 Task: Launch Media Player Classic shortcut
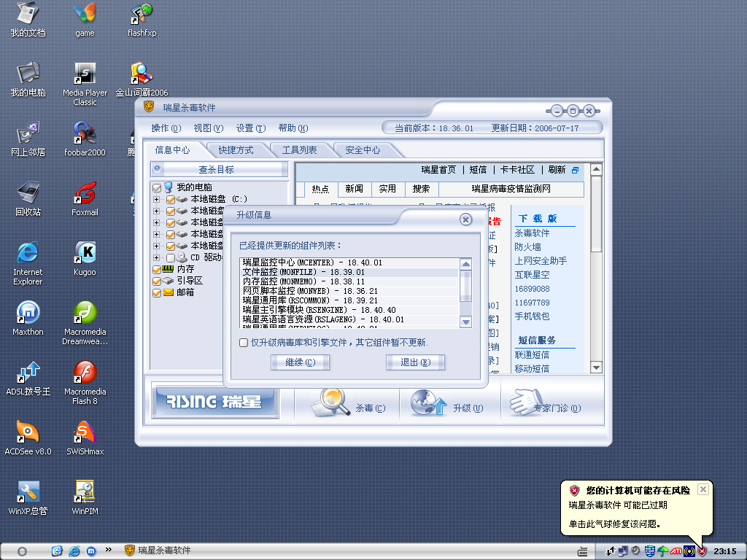pyautogui.click(x=85, y=85)
